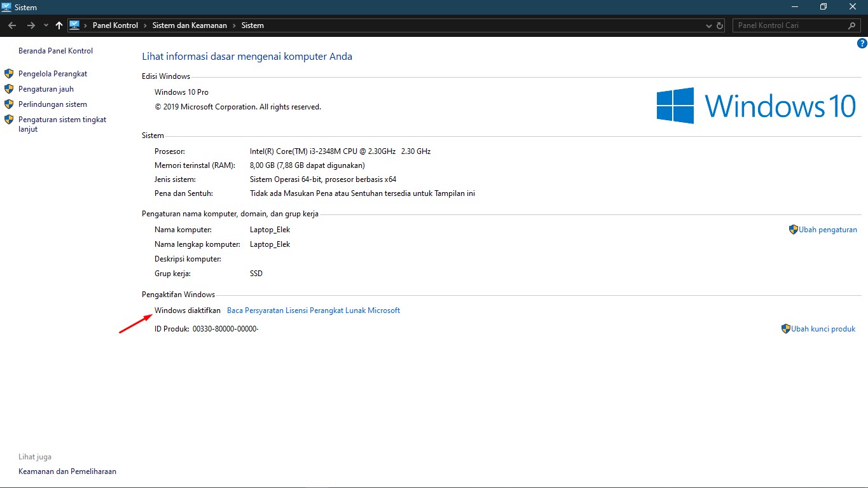
Task: Click the 8,00 GB RAM value
Action: (307, 165)
